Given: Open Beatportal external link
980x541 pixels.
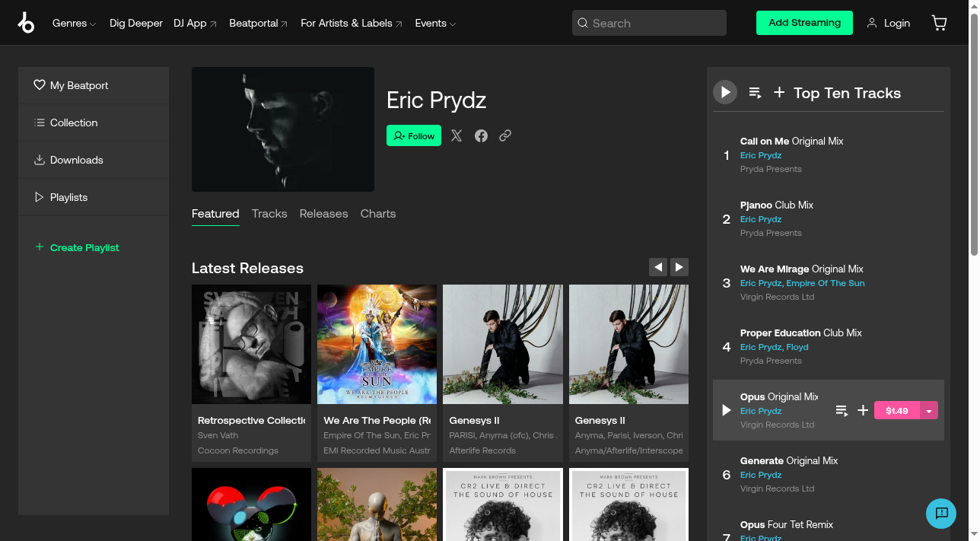Looking at the screenshot, I should [x=259, y=23].
